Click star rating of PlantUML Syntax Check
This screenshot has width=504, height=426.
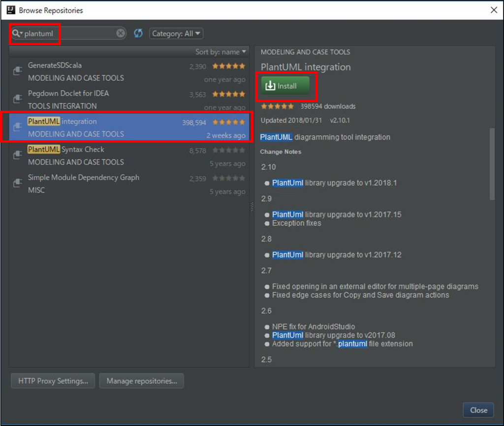[228, 150]
